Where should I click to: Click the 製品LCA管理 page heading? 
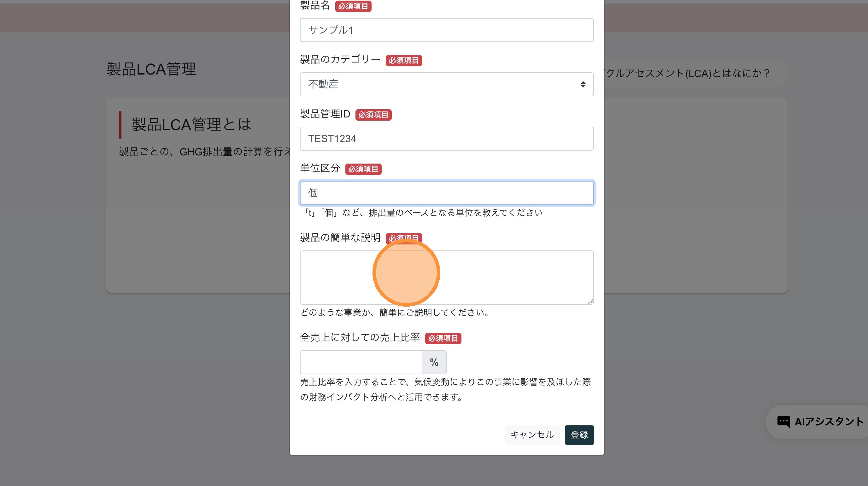[x=151, y=69]
